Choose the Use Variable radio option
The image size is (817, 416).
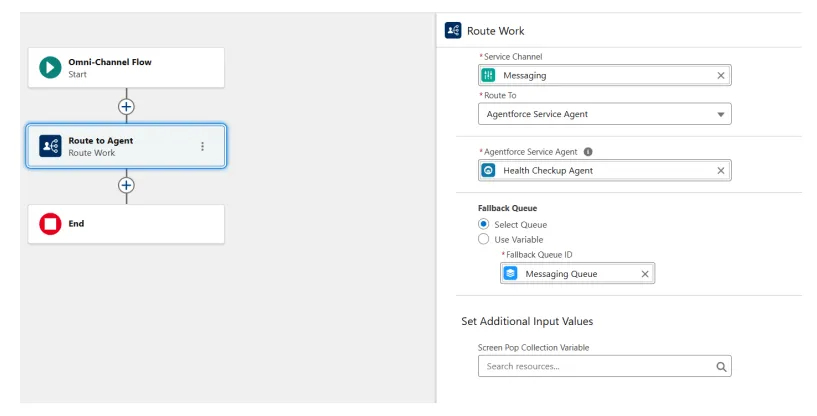click(484, 240)
